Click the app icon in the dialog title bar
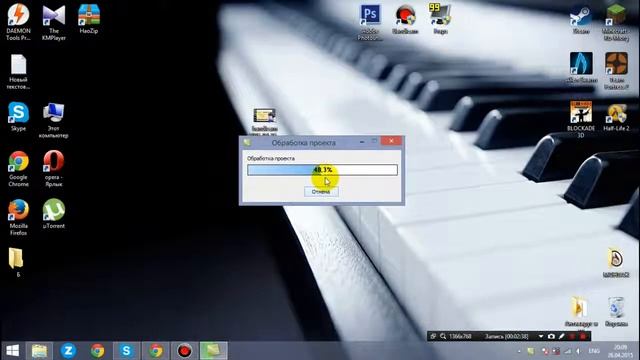Viewport: 640px width, 360px height. pyautogui.click(x=247, y=142)
